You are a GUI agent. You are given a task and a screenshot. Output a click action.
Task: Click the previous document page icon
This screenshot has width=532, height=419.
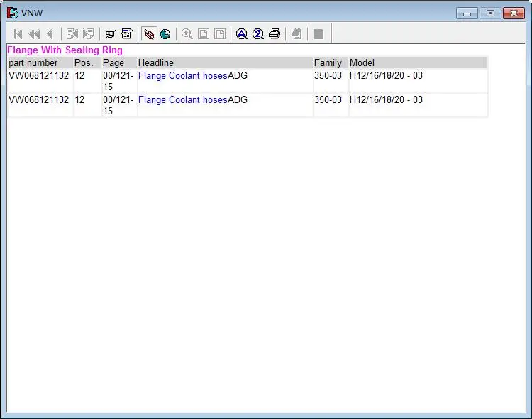click(72, 34)
